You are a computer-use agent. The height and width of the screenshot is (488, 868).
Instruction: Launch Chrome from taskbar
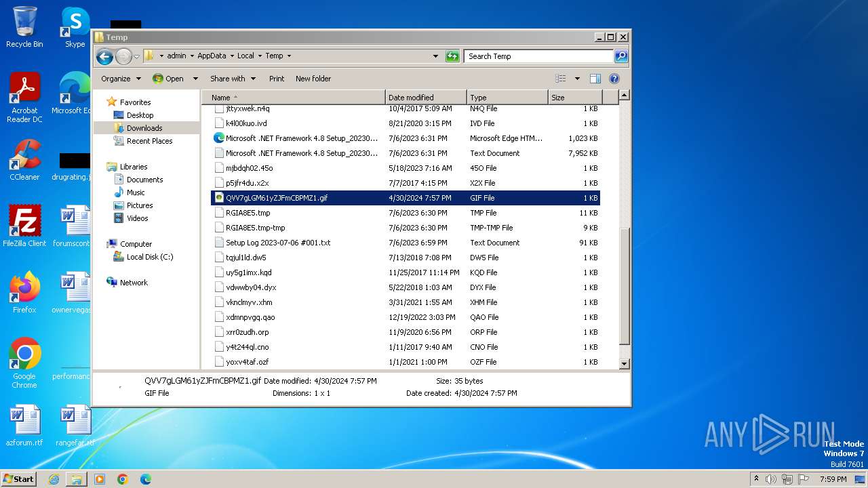point(123,479)
